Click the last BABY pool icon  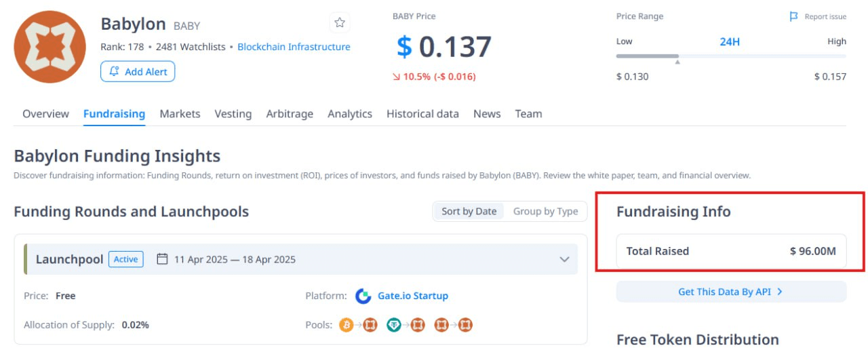click(x=465, y=325)
